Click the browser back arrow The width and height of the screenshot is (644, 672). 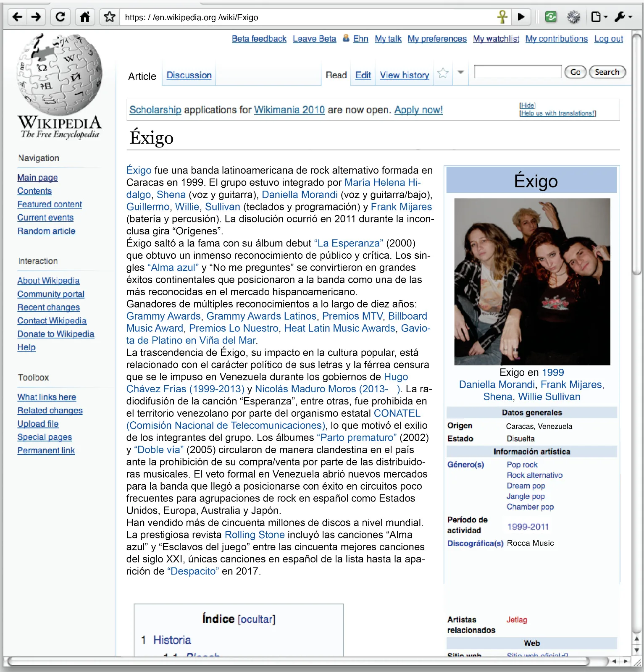point(17,17)
